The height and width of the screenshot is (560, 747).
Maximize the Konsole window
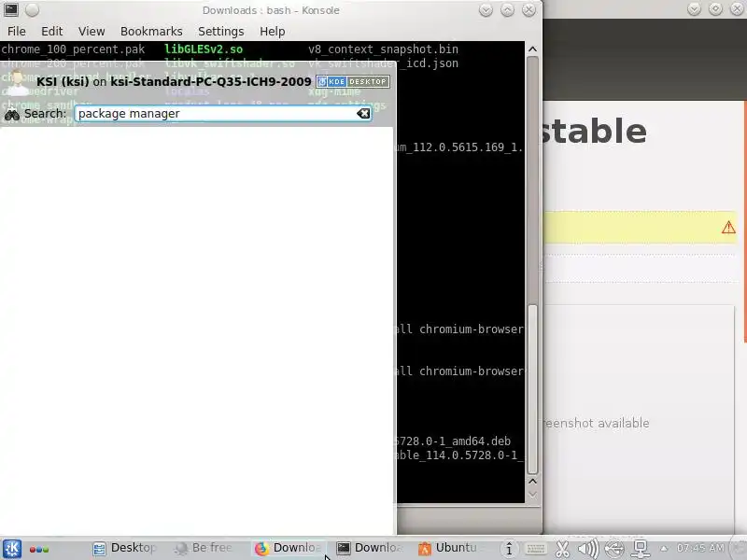click(x=507, y=10)
